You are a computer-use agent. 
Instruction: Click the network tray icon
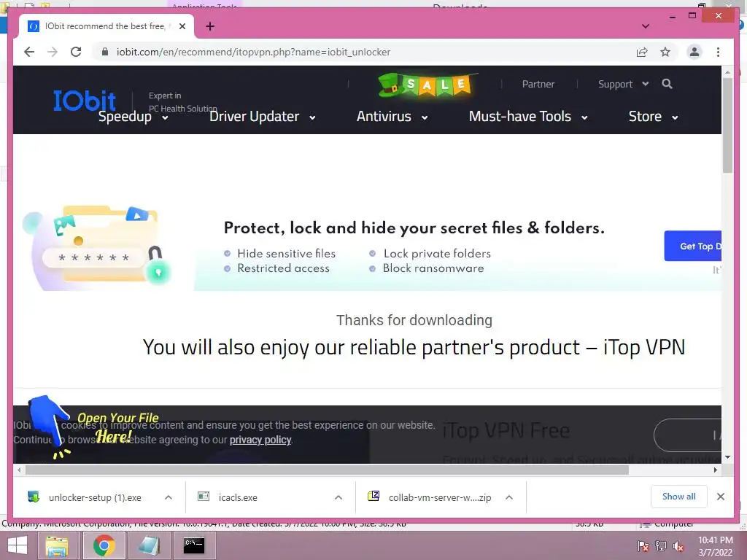pos(661,546)
